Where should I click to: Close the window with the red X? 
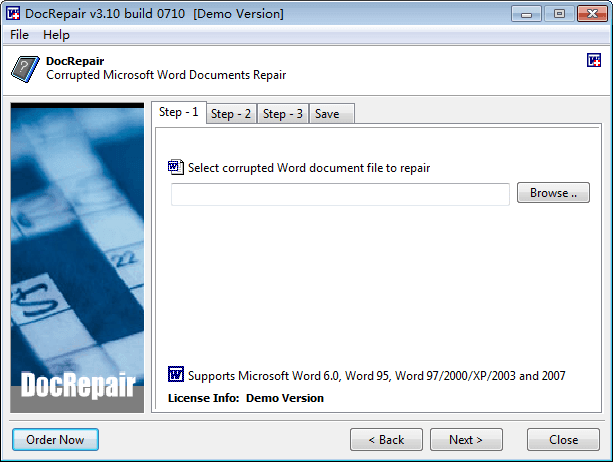point(592,14)
